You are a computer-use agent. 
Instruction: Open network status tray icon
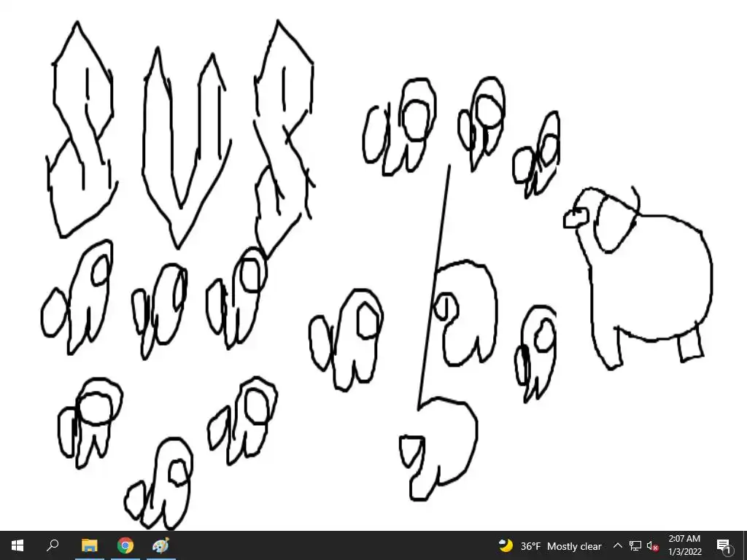(x=635, y=545)
